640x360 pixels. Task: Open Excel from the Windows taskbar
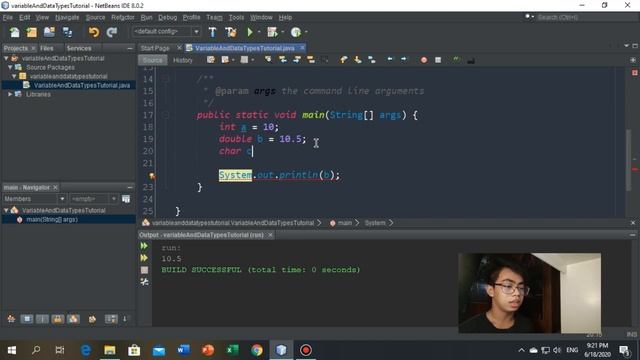coord(232,350)
